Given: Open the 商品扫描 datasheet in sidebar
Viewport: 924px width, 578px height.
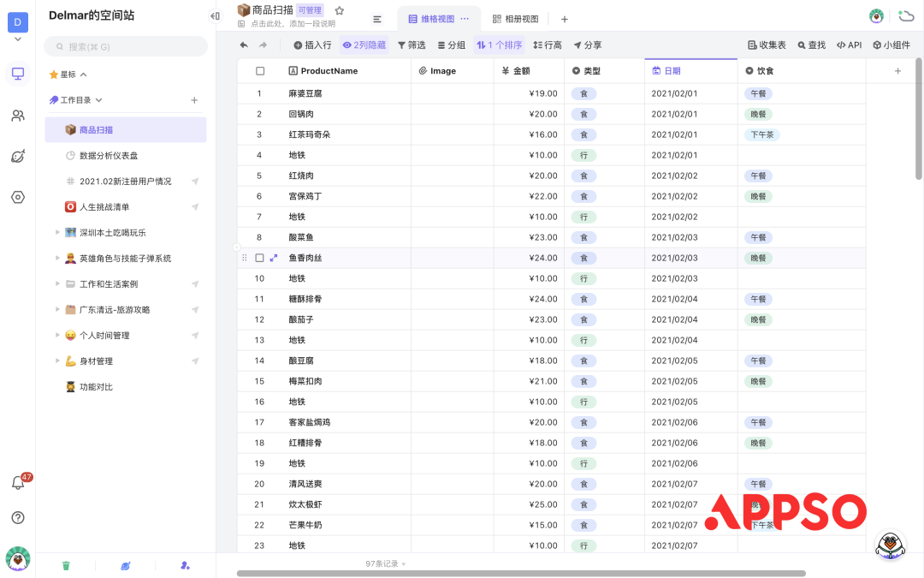Looking at the screenshot, I should coord(126,130).
